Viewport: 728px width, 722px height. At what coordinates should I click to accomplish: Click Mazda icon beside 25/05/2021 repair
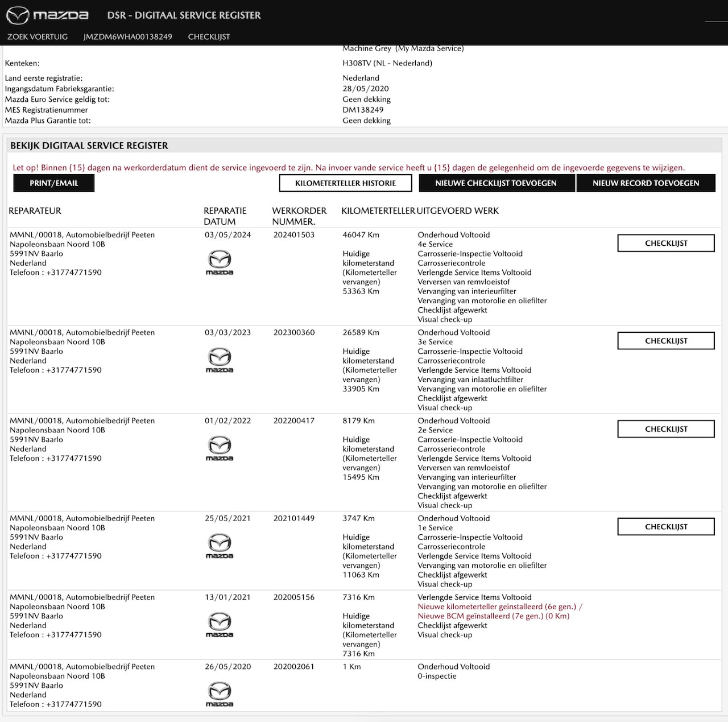click(220, 546)
